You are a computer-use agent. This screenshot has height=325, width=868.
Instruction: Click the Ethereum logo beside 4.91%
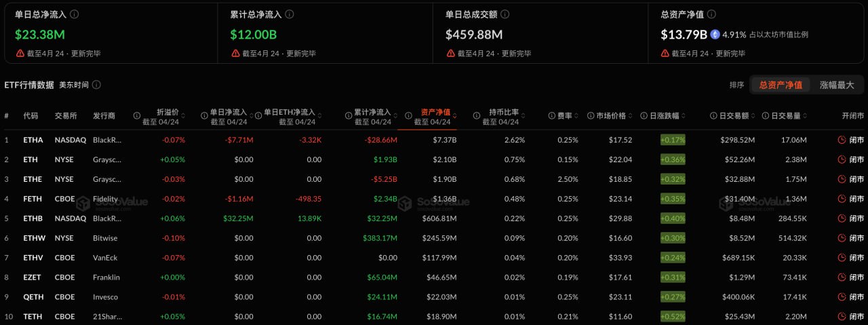(715, 35)
